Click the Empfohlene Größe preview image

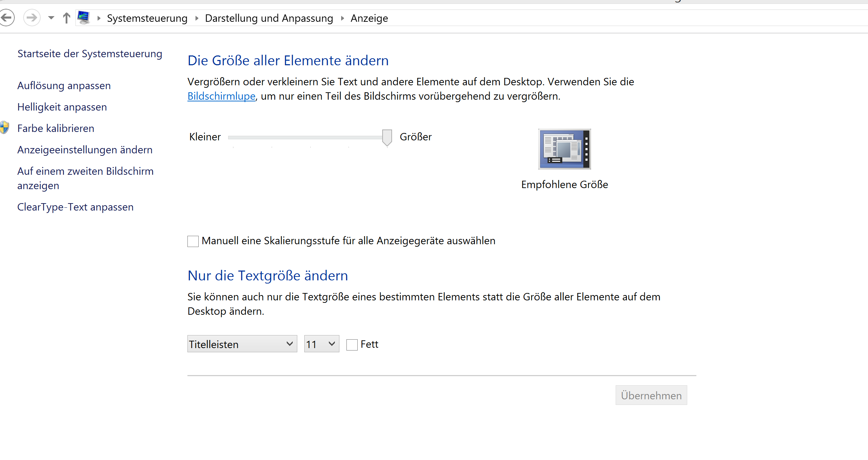564,149
